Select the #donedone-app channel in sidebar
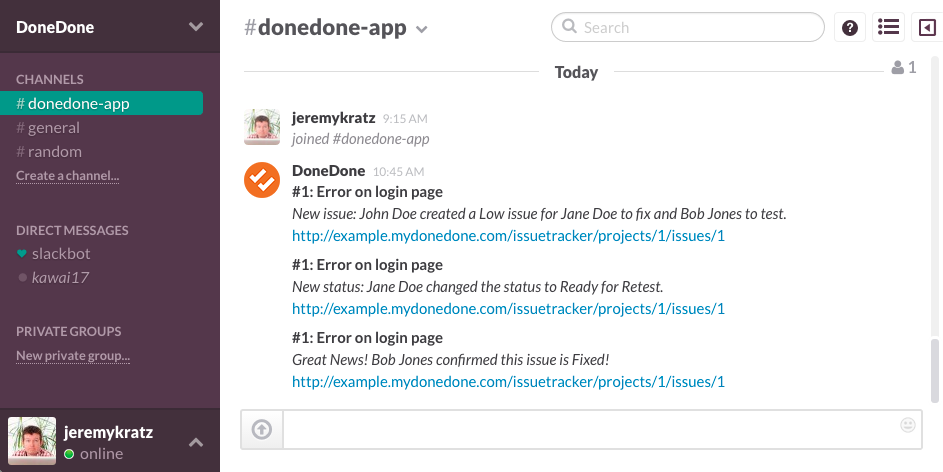 point(101,103)
